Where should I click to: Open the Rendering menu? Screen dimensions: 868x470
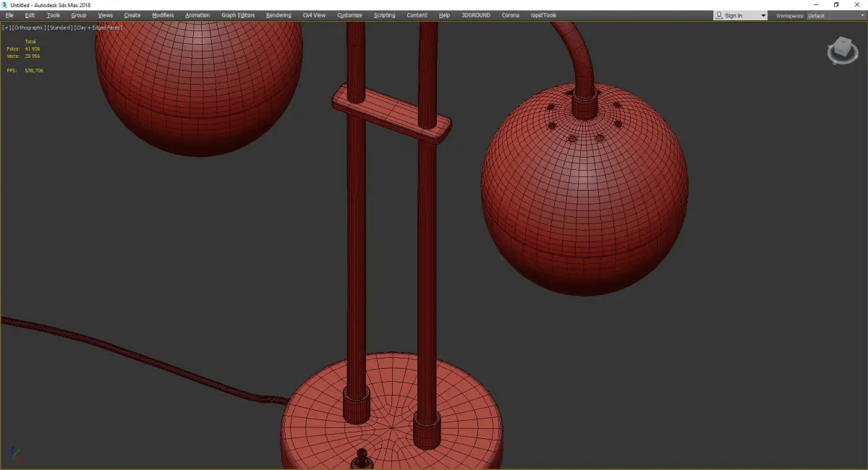pos(278,15)
